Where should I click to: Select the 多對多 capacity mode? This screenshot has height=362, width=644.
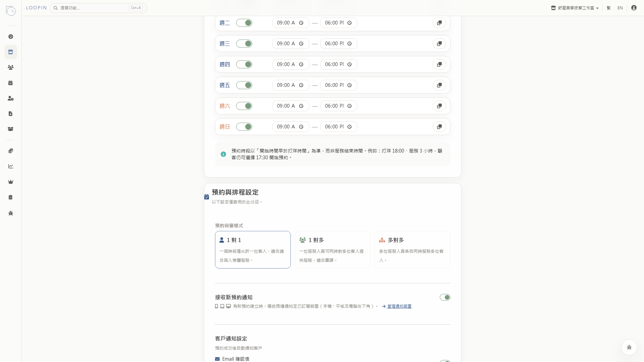pos(413,250)
